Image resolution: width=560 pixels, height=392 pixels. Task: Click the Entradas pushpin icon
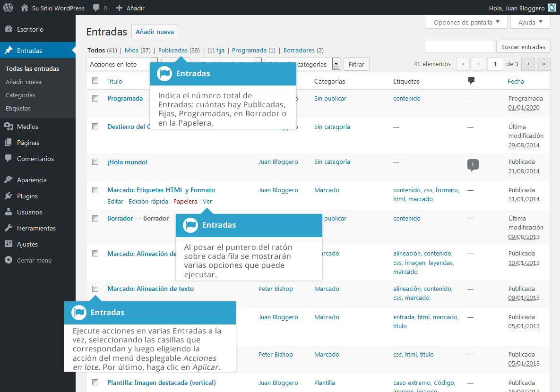point(9,51)
